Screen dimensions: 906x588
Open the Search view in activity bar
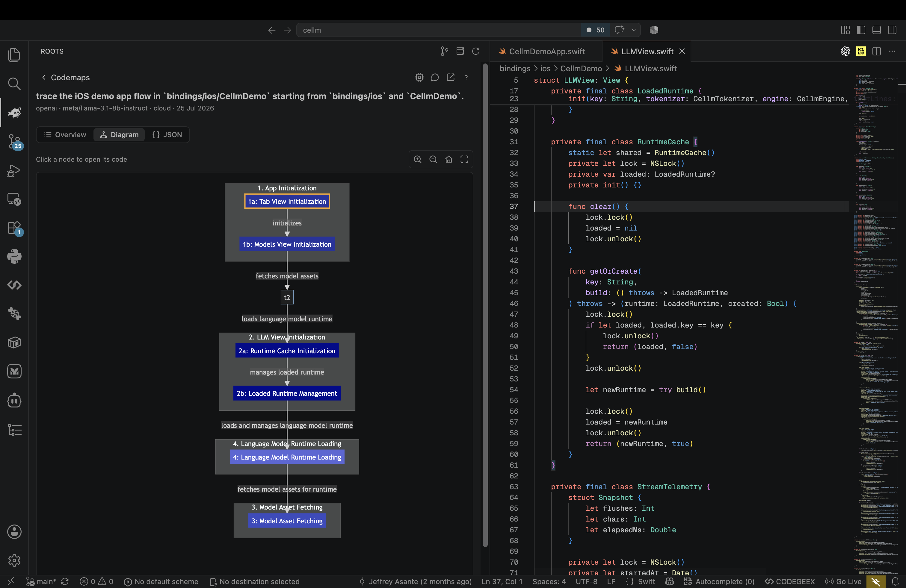click(x=14, y=83)
